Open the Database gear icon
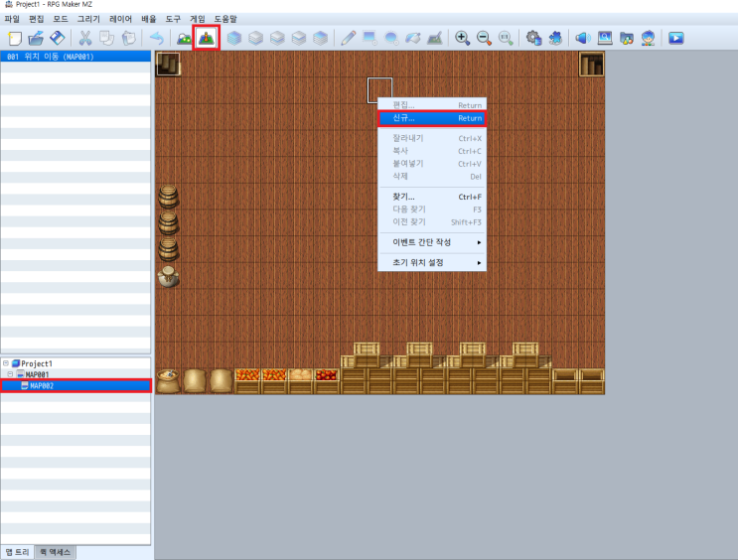 coord(533,38)
